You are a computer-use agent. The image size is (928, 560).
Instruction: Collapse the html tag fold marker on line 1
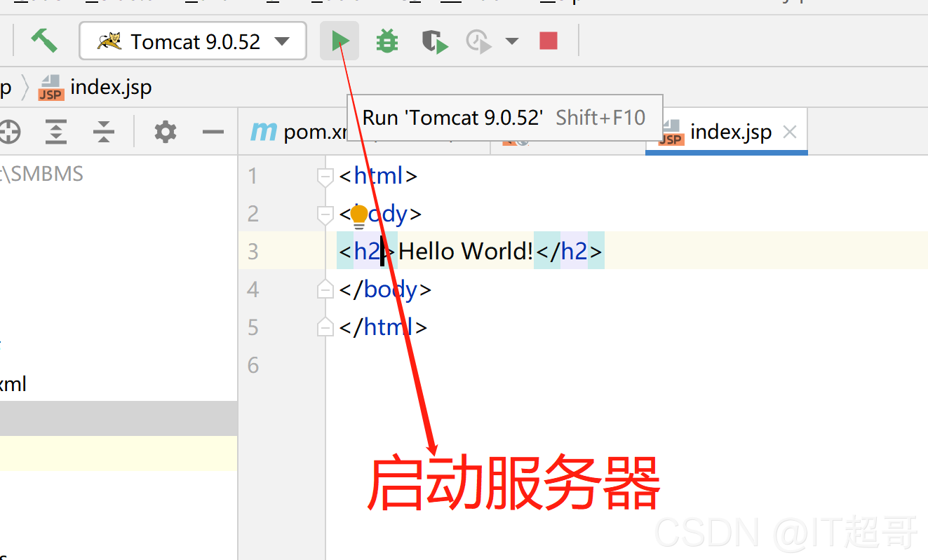point(325,177)
